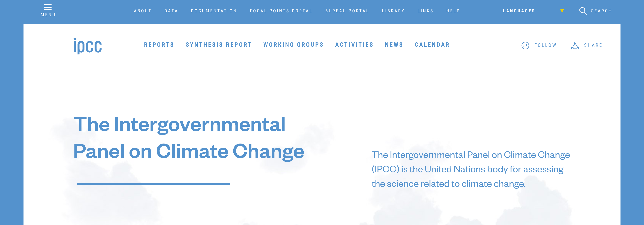Go to Synthesis Report page

(x=218, y=45)
